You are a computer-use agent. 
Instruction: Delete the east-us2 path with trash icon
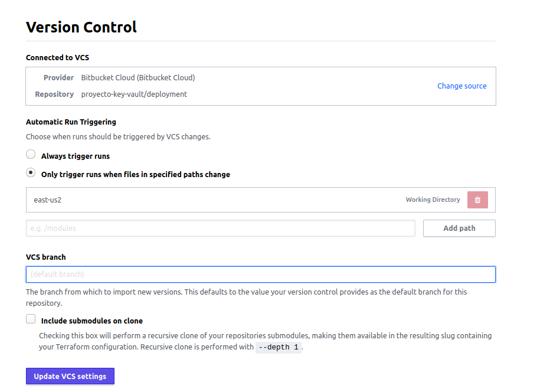click(477, 200)
